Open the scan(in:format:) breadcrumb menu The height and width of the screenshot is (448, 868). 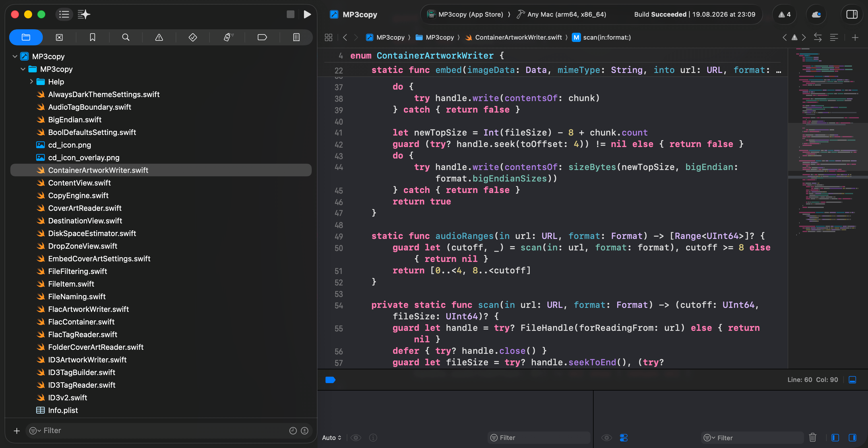tap(602, 37)
